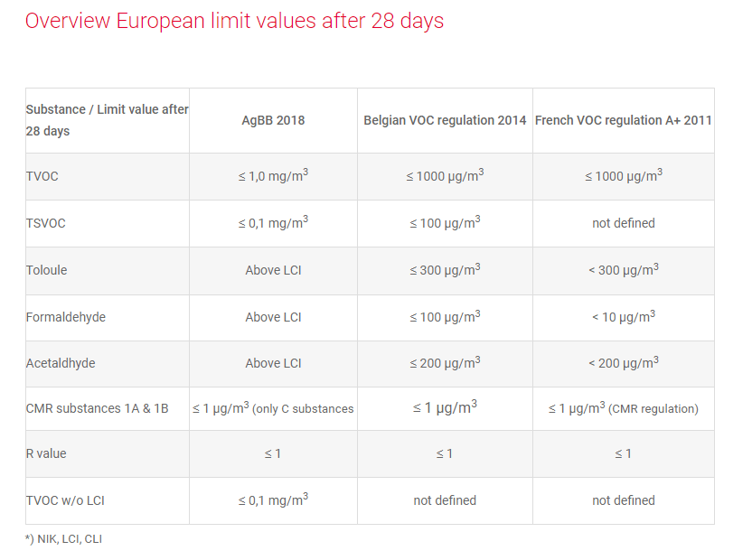The height and width of the screenshot is (560, 752).
Task: Click the TVOC row label
Action: (x=42, y=176)
